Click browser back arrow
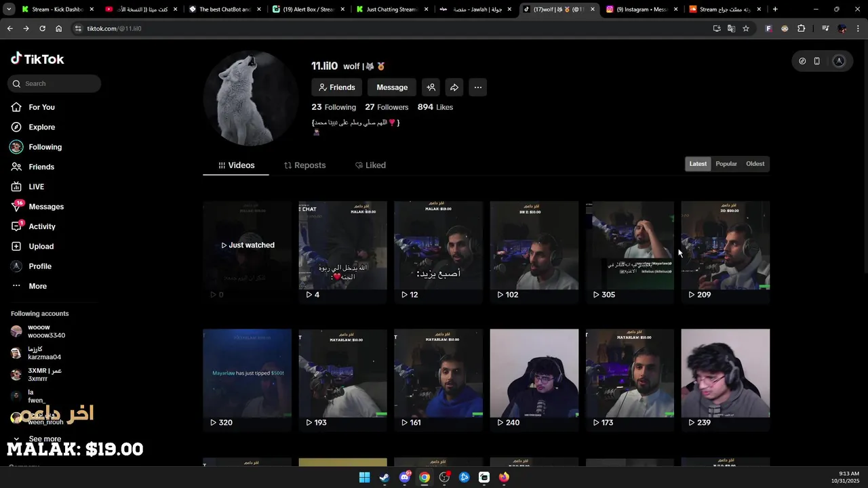This screenshot has width=868, height=488. [x=9, y=28]
